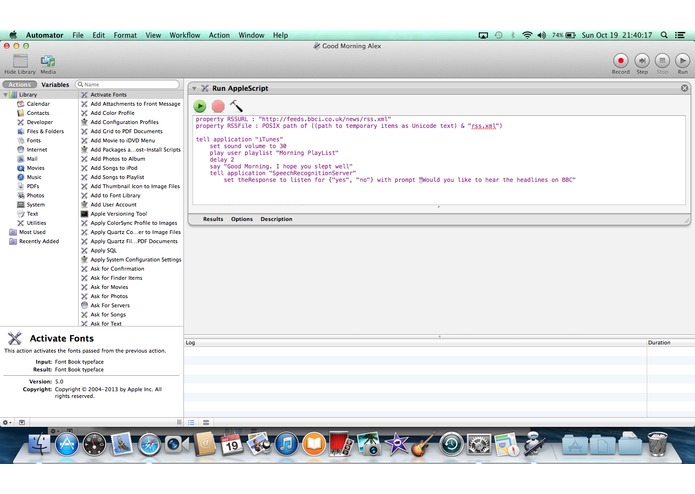Viewport: 695px width, 494px height.
Task: Run the AppleScript with green play button
Action: (200, 106)
